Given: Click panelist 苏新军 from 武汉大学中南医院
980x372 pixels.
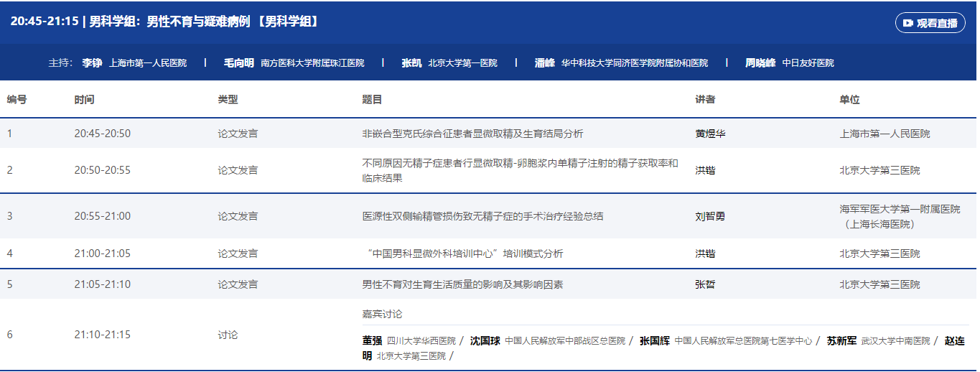Looking at the screenshot, I should [x=841, y=341].
